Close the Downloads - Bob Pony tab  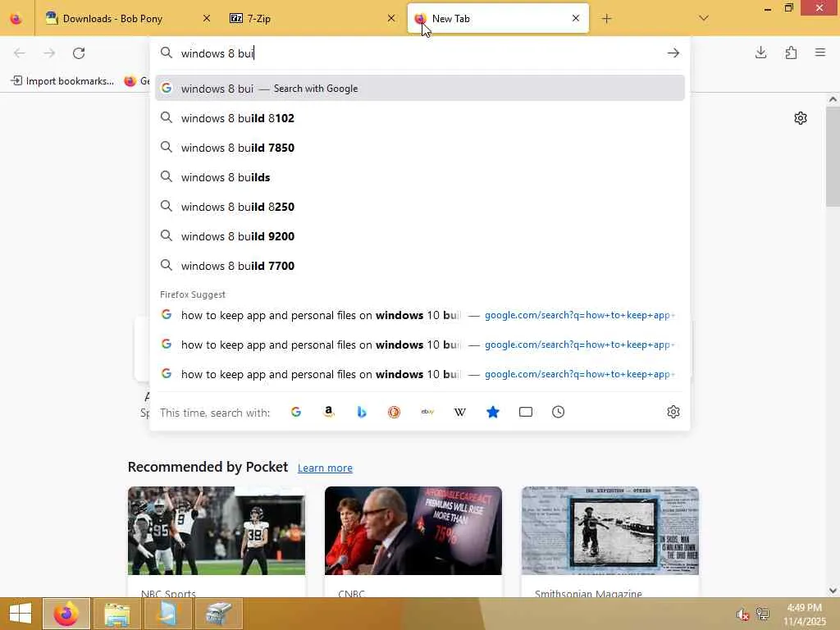tap(207, 19)
